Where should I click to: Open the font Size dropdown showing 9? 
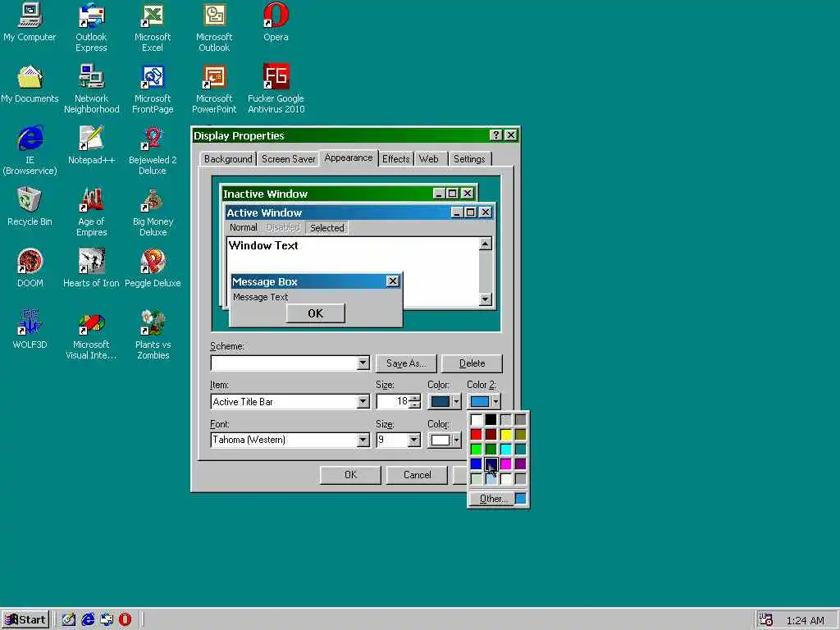pyautogui.click(x=413, y=440)
